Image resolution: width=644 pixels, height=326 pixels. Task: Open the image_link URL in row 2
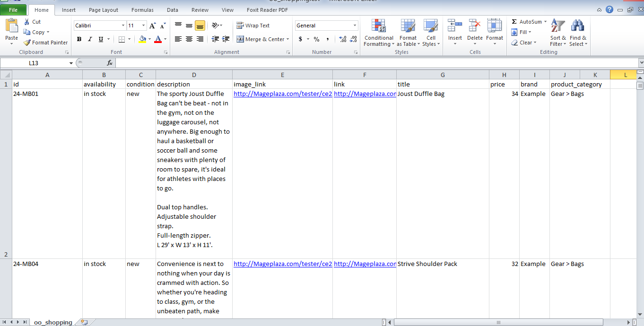click(x=283, y=94)
